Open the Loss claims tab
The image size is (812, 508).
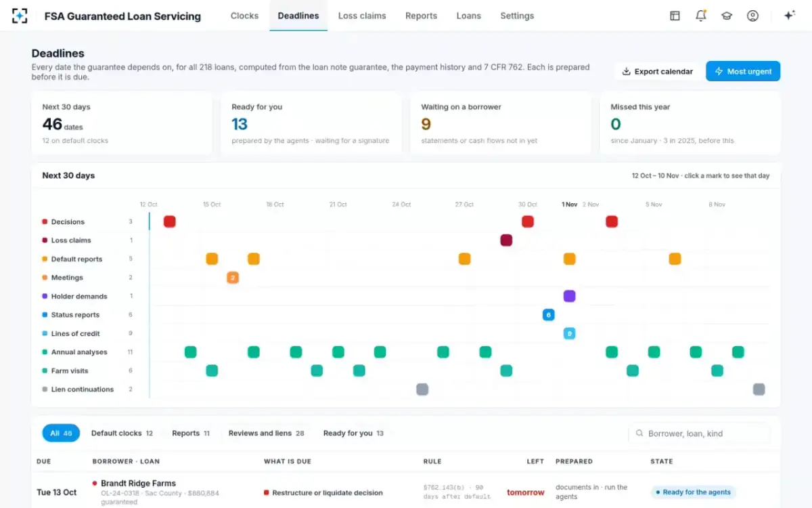362,16
